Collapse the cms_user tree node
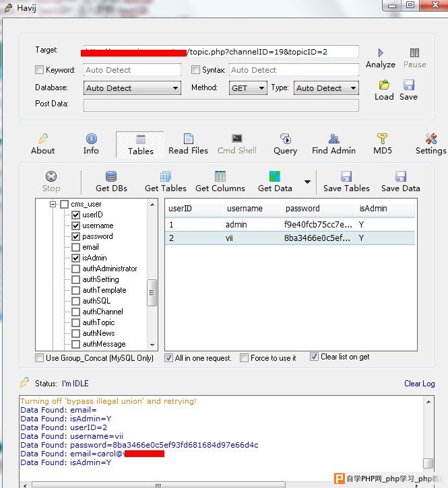The width and height of the screenshot is (448, 488). pyautogui.click(x=53, y=204)
